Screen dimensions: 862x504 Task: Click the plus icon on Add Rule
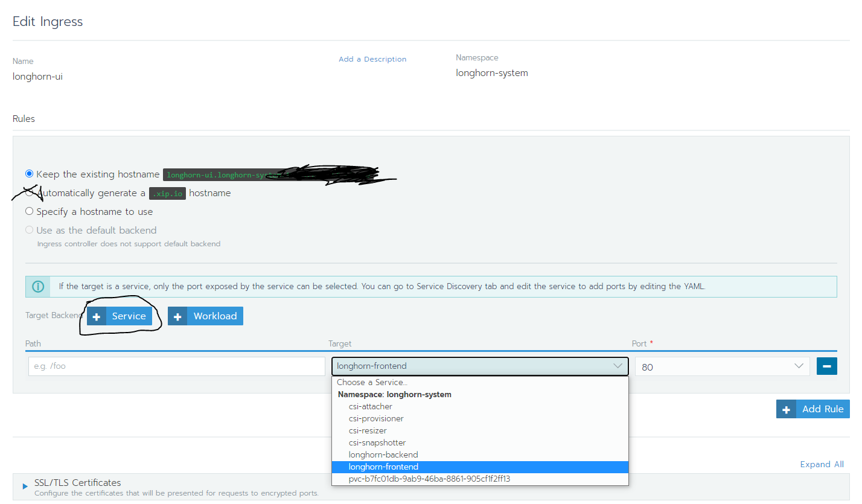click(786, 409)
